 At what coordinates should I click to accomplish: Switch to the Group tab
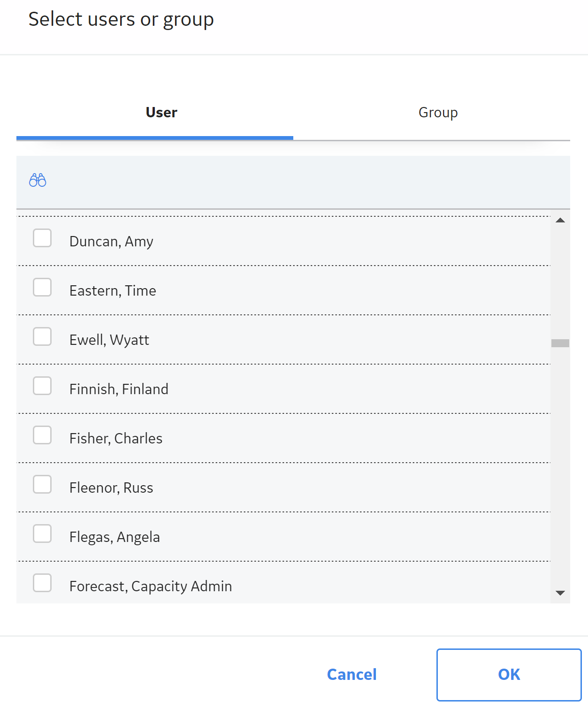(x=438, y=113)
